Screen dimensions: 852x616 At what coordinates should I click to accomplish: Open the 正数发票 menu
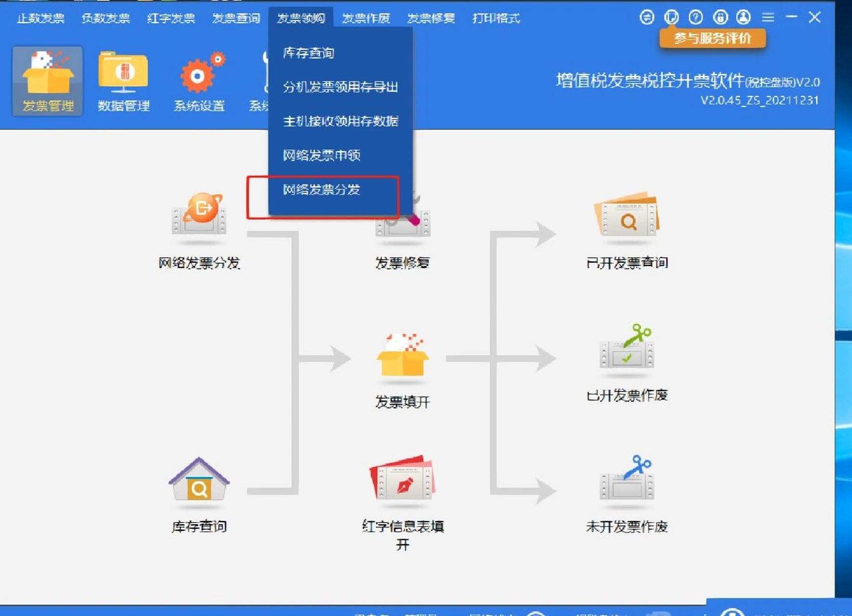[x=40, y=18]
